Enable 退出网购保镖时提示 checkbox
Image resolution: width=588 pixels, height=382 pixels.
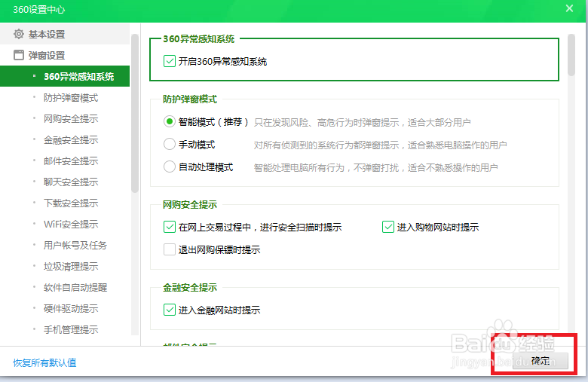[170, 249]
